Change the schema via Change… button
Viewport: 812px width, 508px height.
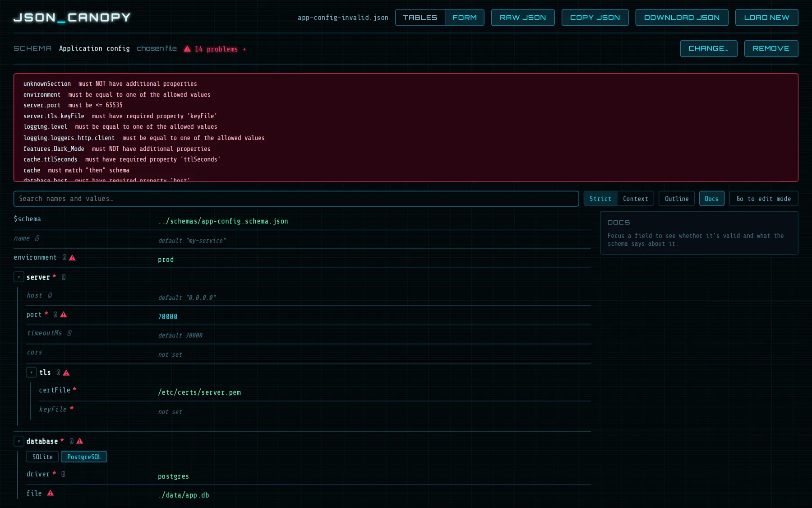point(709,49)
